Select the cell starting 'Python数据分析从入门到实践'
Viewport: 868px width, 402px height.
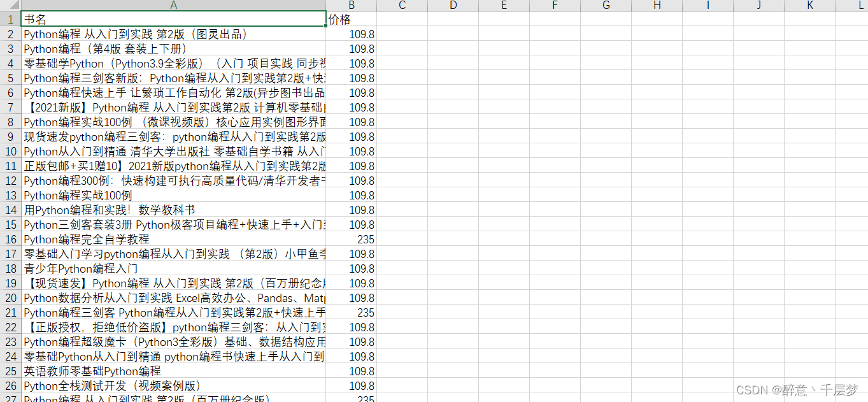(x=173, y=298)
